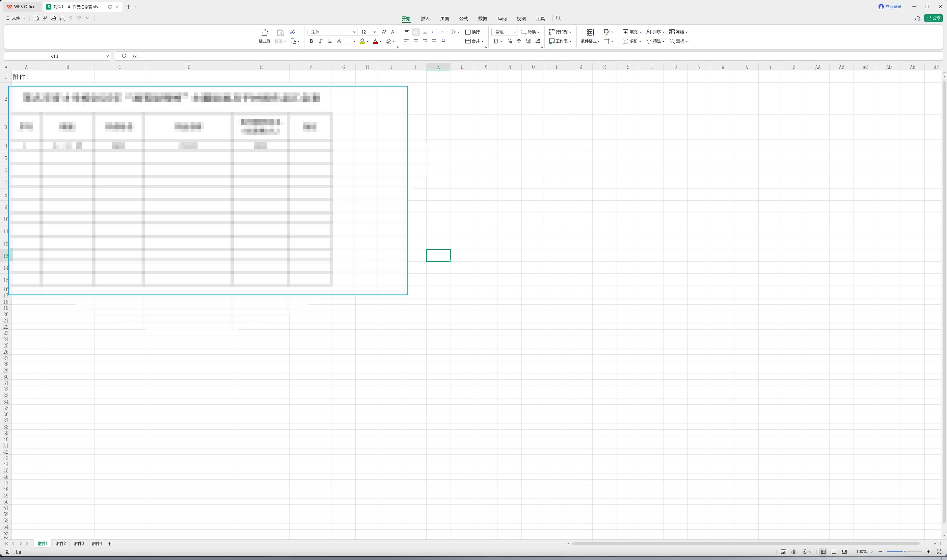The height and width of the screenshot is (560, 947).
Task: Click the 立即登录 login link
Action: click(x=890, y=7)
